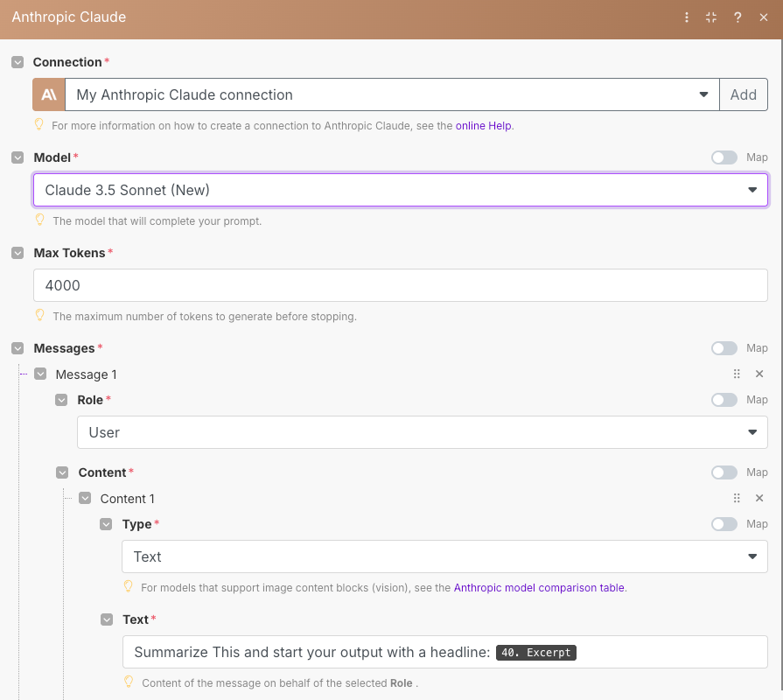Open the My Anthropic Claude connection dropdown
Viewport: 783px width, 700px height.
(x=392, y=94)
